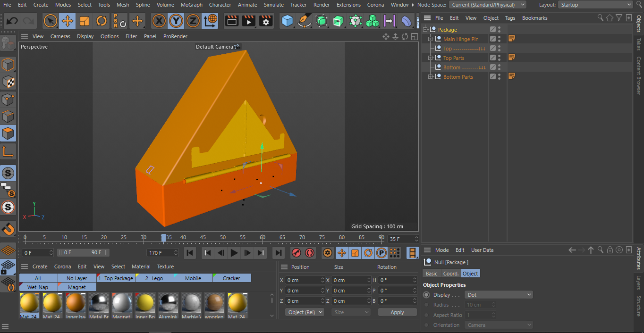
Task: Select the Rotate tool
Action: 102,21
